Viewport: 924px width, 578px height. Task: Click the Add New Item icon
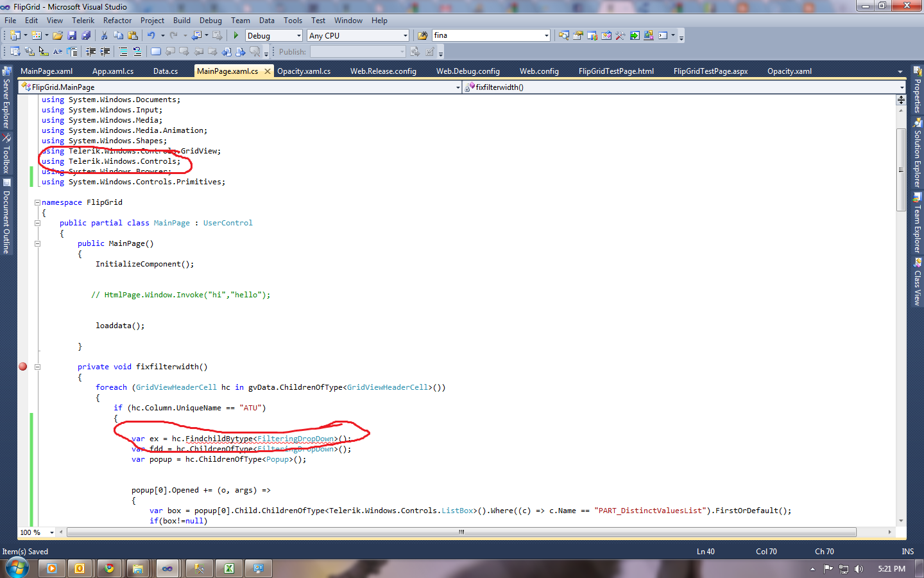(37, 35)
